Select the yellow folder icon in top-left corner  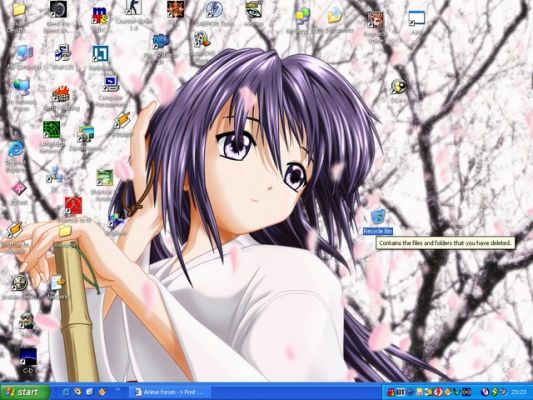[19, 9]
